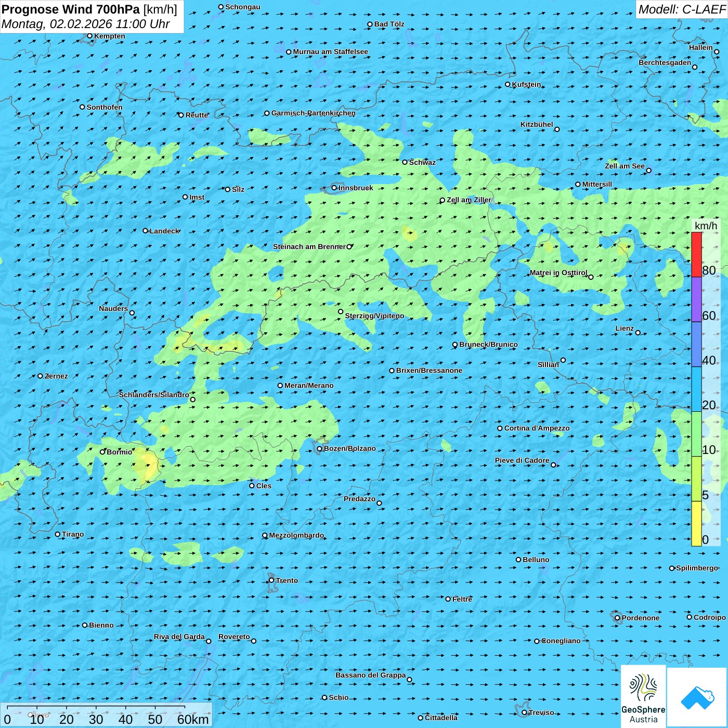Click the 'Murnau am Staffelsee' label
This screenshot has width=728, height=728.
pyautogui.click(x=330, y=51)
